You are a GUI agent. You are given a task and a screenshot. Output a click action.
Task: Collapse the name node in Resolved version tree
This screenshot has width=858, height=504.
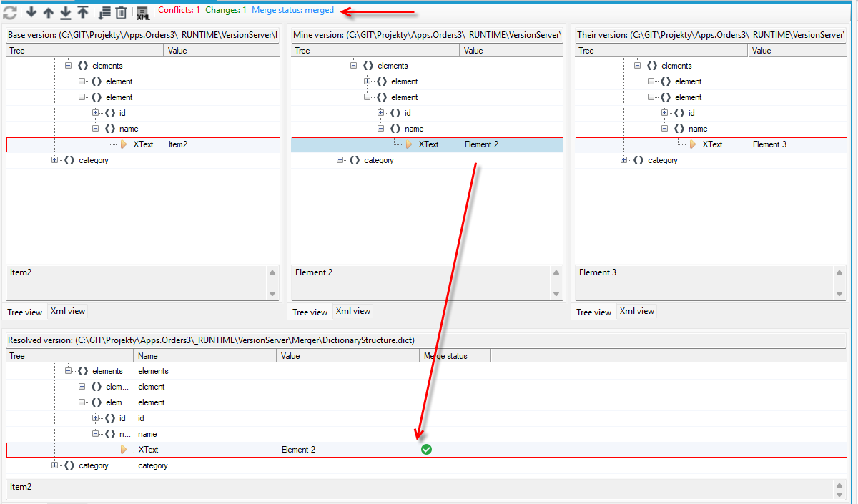96,434
